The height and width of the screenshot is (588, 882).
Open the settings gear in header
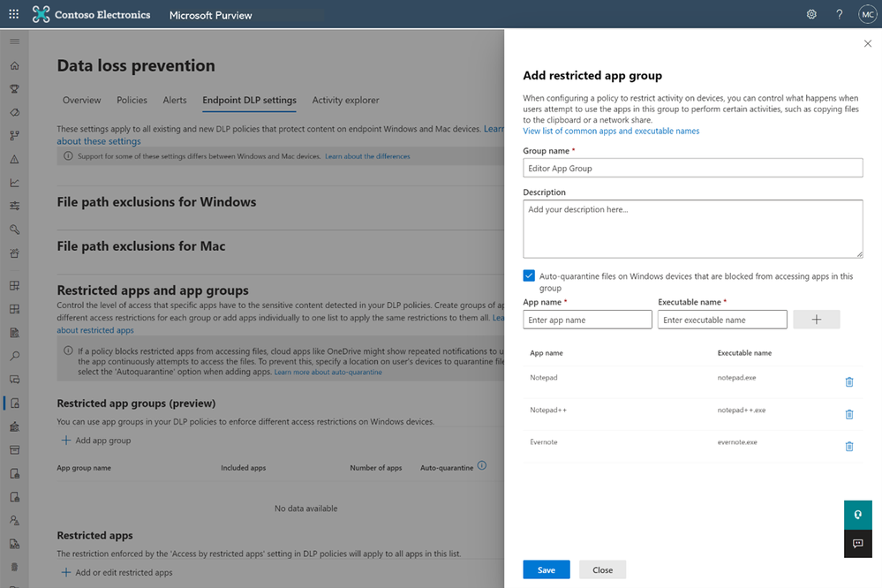(x=811, y=14)
